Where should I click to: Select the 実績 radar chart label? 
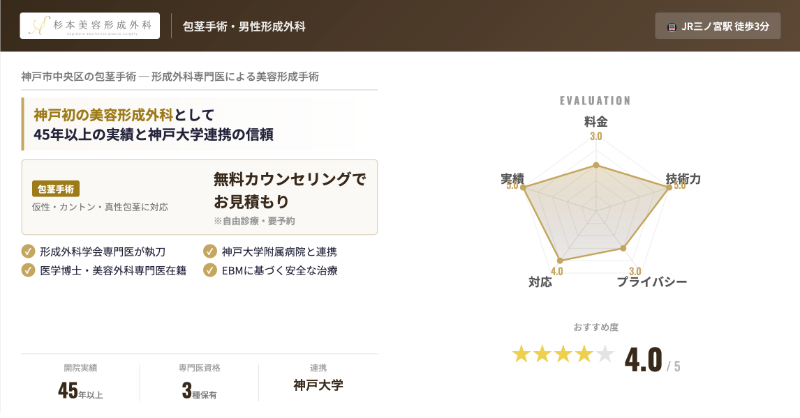pyautogui.click(x=512, y=178)
